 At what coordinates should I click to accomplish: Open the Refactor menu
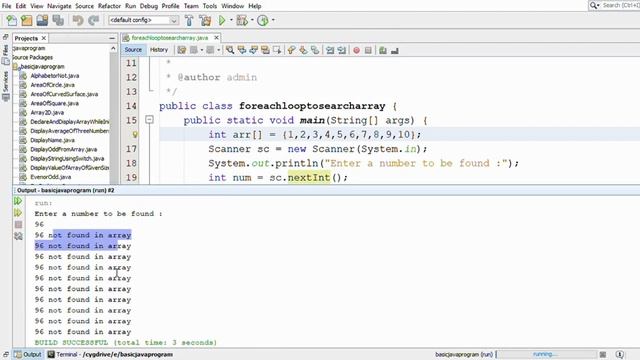pos(109,6)
